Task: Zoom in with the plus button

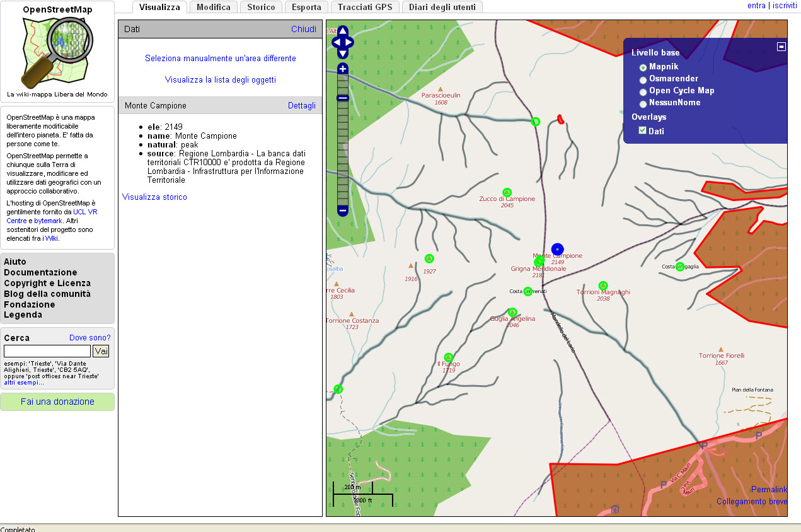Action: coord(343,69)
